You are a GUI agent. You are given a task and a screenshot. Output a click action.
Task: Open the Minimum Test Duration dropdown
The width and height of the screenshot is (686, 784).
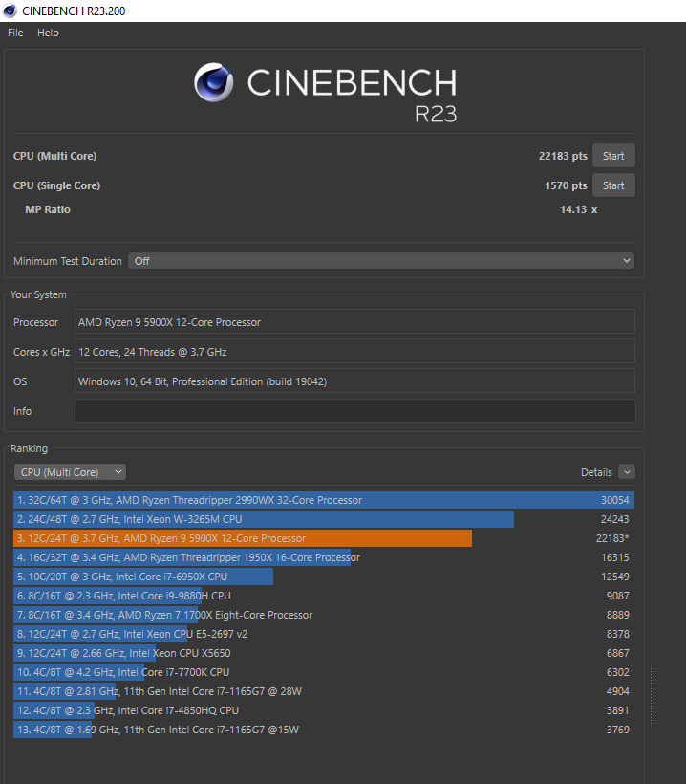pyautogui.click(x=381, y=261)
